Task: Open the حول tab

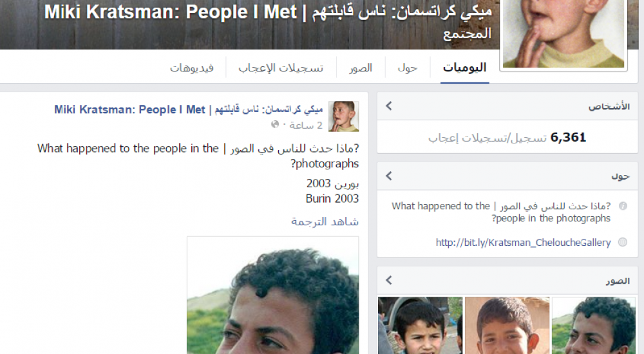Action: (408, 68)
